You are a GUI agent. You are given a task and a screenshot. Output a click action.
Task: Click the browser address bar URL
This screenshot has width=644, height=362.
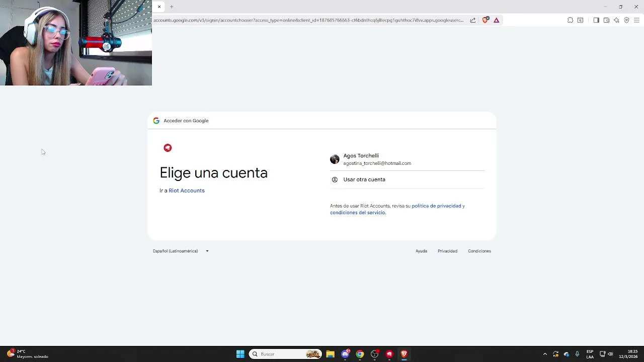tap(308, 20)
